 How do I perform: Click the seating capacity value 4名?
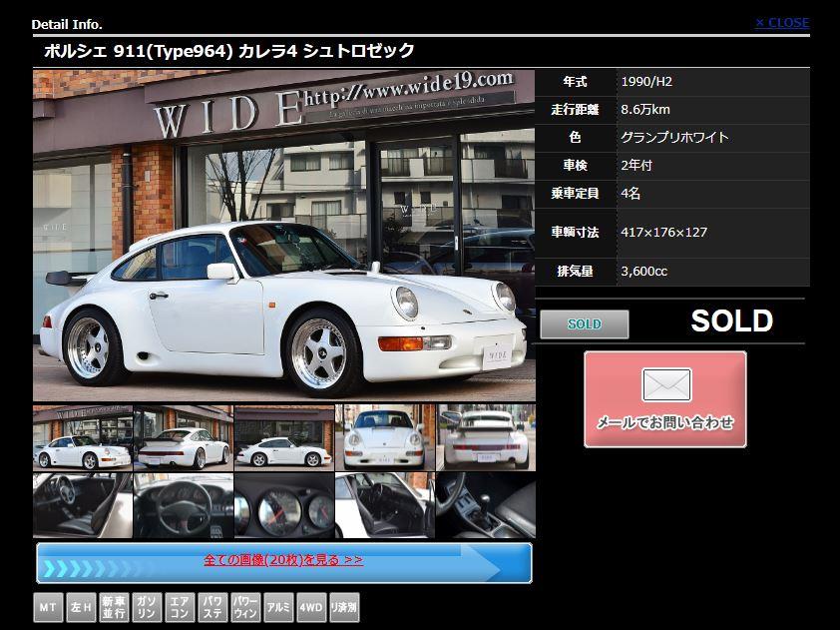(630, 193)
